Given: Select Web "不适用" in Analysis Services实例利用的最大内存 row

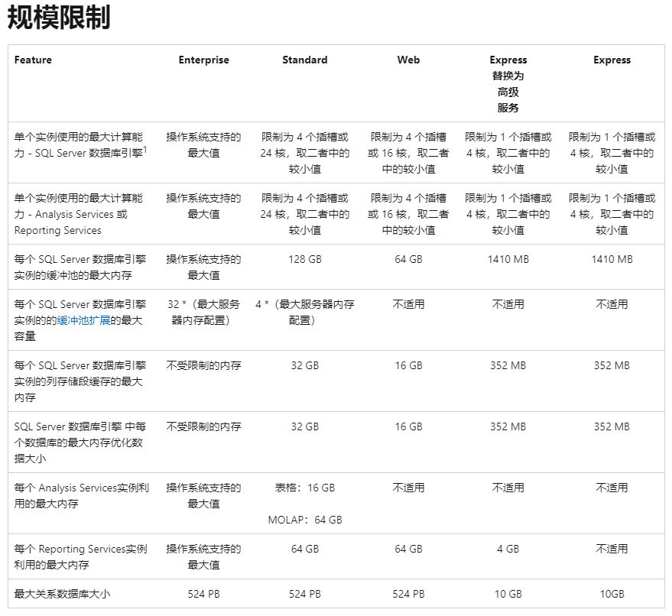Looking at the screenshot, I should click(x=408, y=488).
